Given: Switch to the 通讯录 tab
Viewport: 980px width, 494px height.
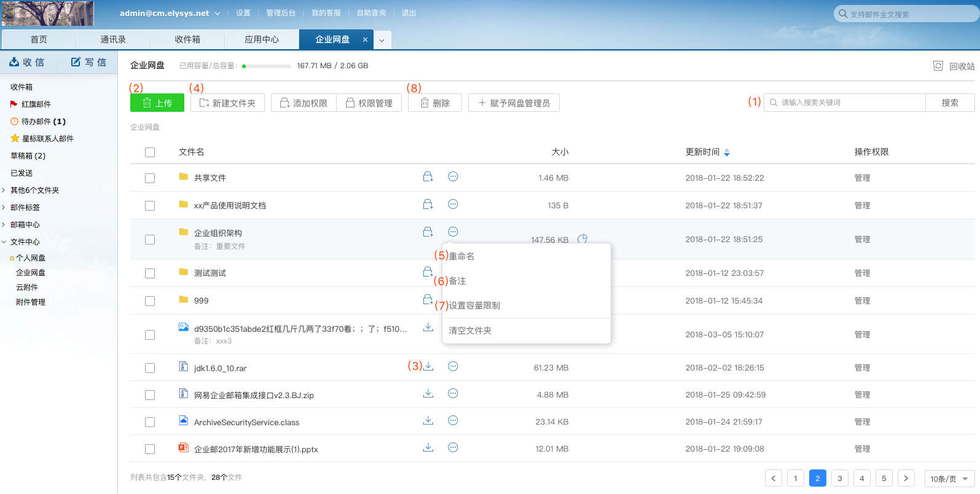Looking at the screenshot, I should pos(113,40).
